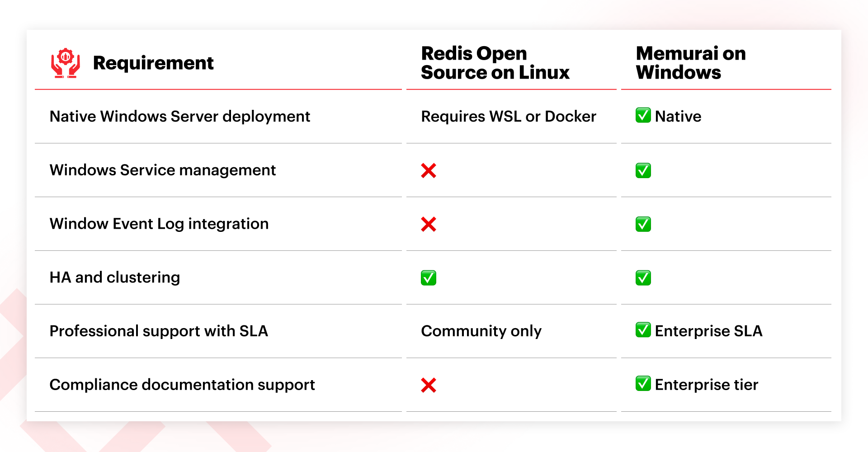
Task: Select the "Requirement" column header
Action: point(153,63)
